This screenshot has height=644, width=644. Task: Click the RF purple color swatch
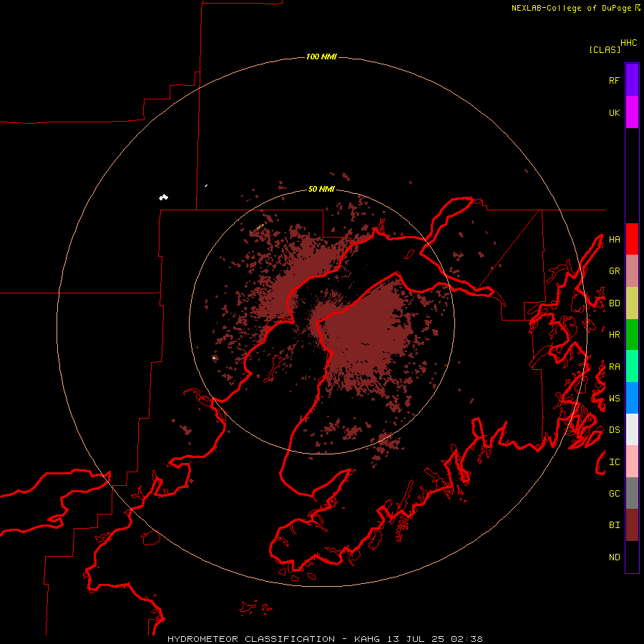tap(632, 80)
